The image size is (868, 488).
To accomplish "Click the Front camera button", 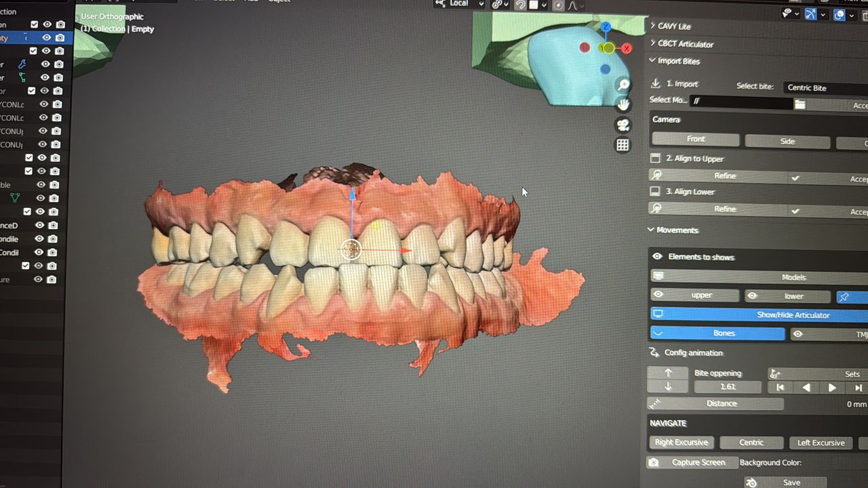I will (695, 139).
